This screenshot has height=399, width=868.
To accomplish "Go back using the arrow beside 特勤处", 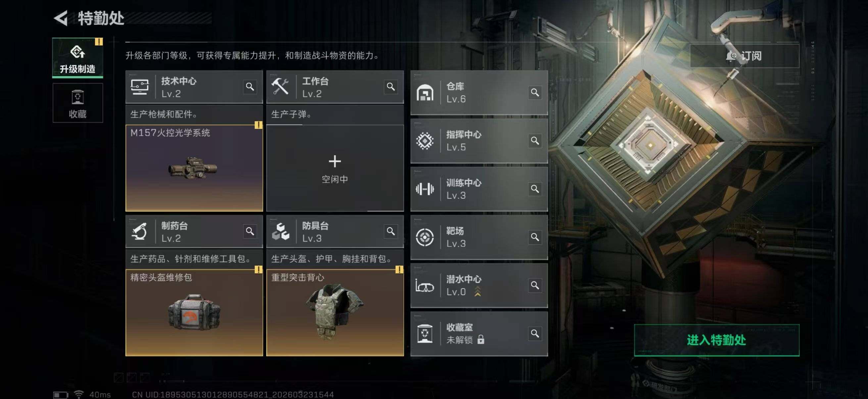I will pyautogui.click(x=61, y=18).
